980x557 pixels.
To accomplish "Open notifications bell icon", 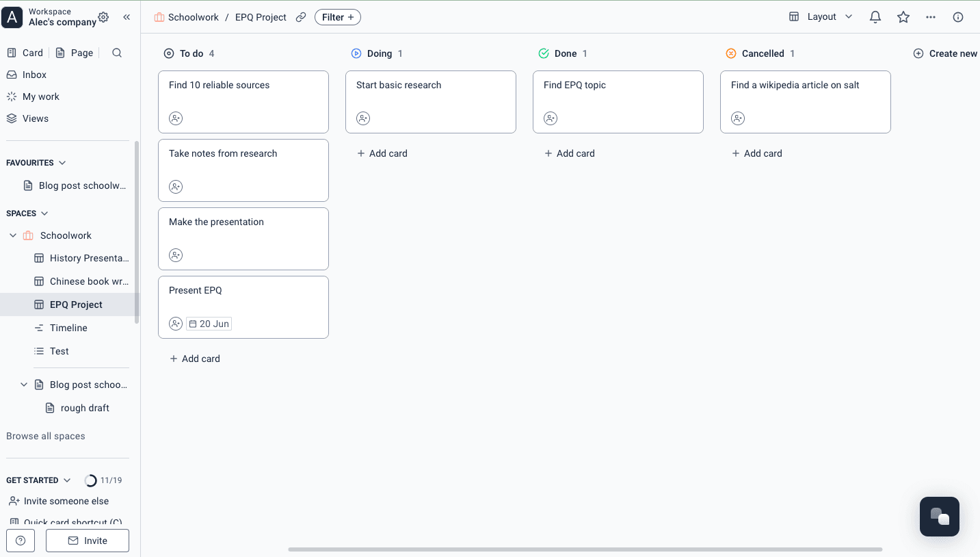I will 875,17.
